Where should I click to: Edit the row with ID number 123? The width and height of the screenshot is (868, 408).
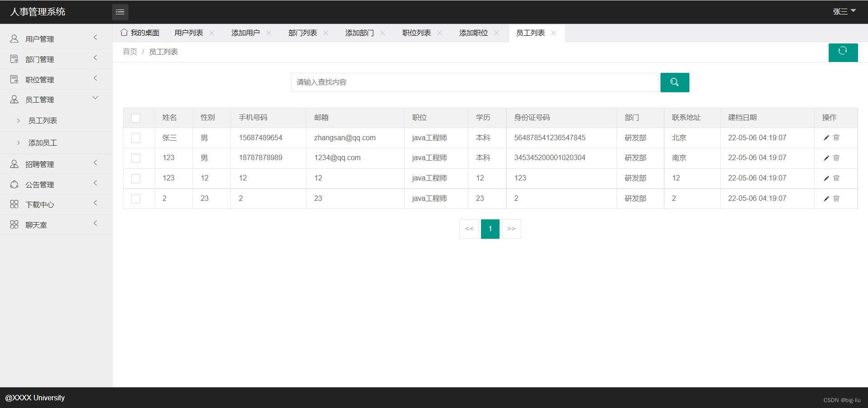826,178
